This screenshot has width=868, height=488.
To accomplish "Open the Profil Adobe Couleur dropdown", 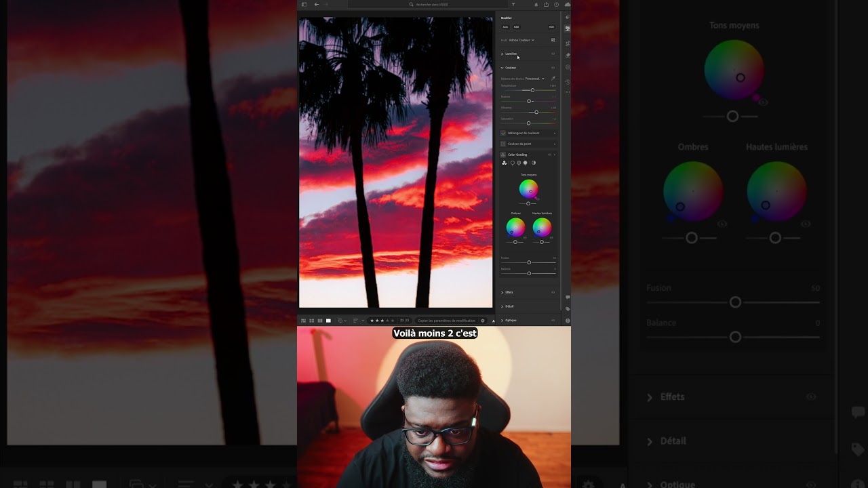I will pos(521,40).
